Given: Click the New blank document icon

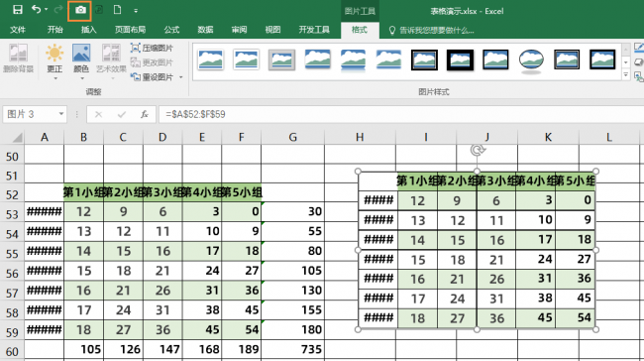Looking at the screenshot, I should tap(117, 10).
